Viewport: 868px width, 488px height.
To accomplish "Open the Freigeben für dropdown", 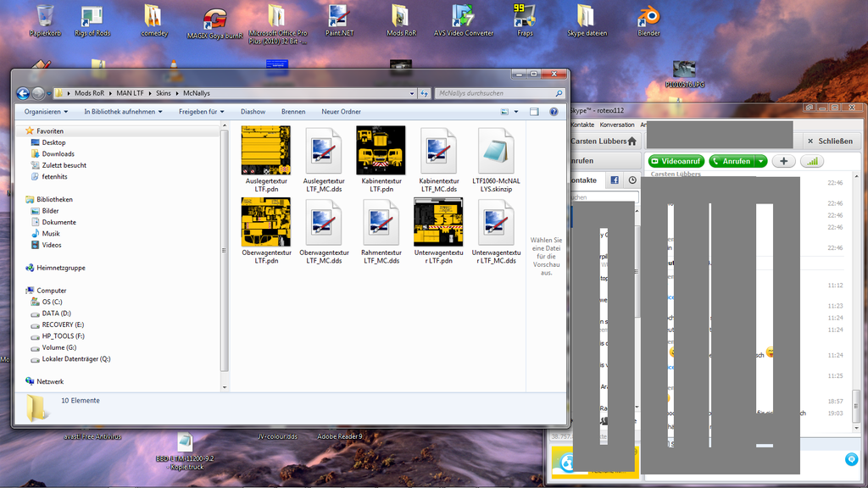I will click(202, 112).
